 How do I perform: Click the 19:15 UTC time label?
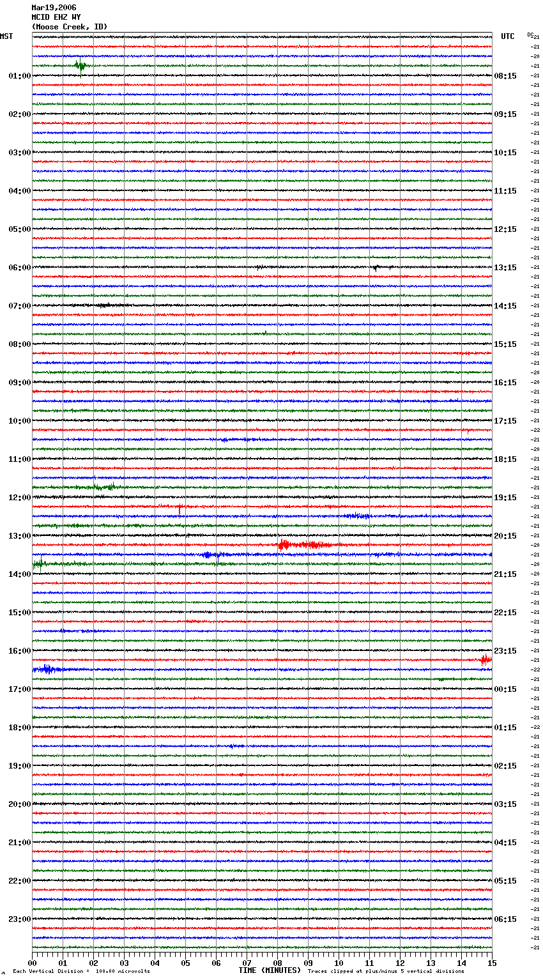point(505,498)
